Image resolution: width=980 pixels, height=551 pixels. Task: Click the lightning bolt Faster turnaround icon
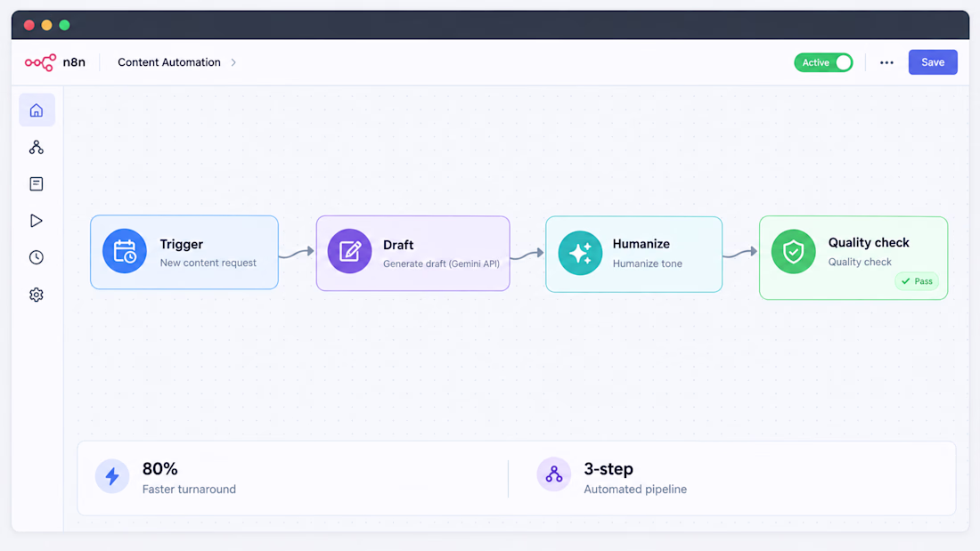pyautogui.click(x=112, y=476)
